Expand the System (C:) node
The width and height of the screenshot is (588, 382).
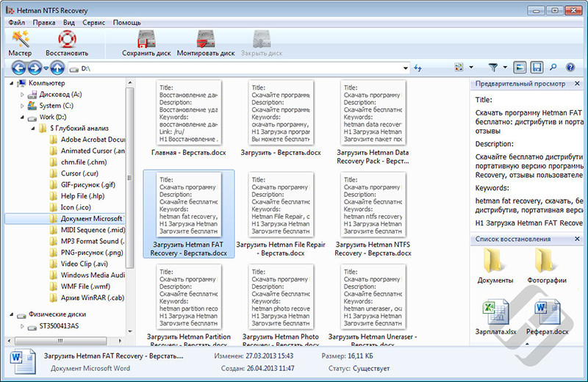22,106
